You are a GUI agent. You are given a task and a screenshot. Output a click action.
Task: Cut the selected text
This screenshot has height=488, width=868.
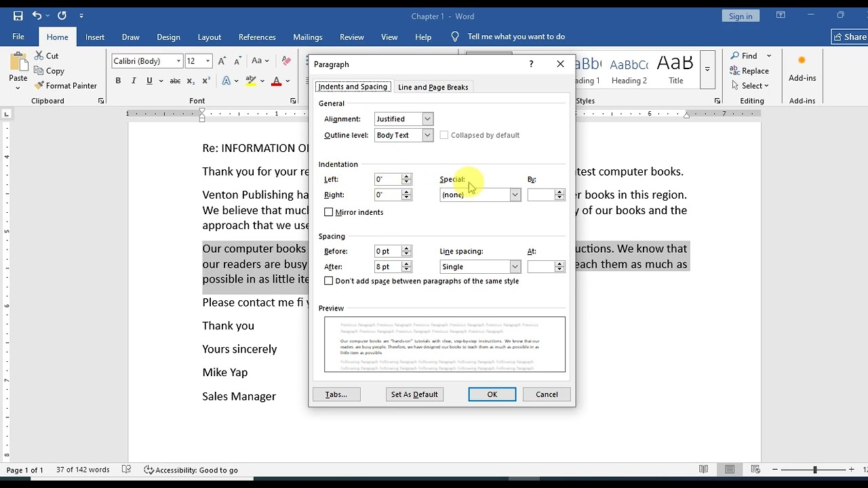coord(46,56)
